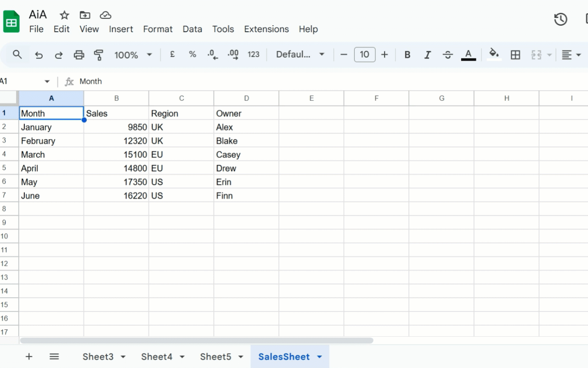Open search in the toolbar

tap(17, 54)
